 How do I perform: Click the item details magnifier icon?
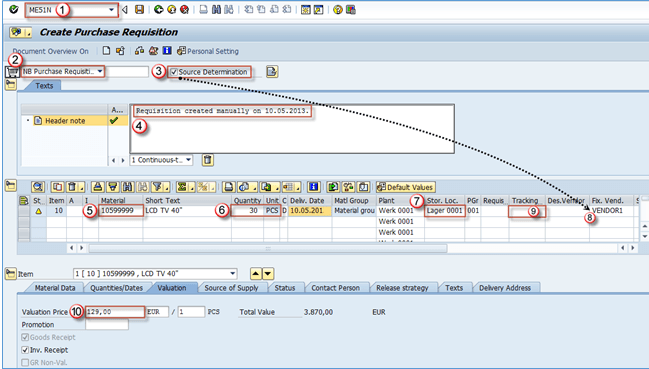[38, 187]
